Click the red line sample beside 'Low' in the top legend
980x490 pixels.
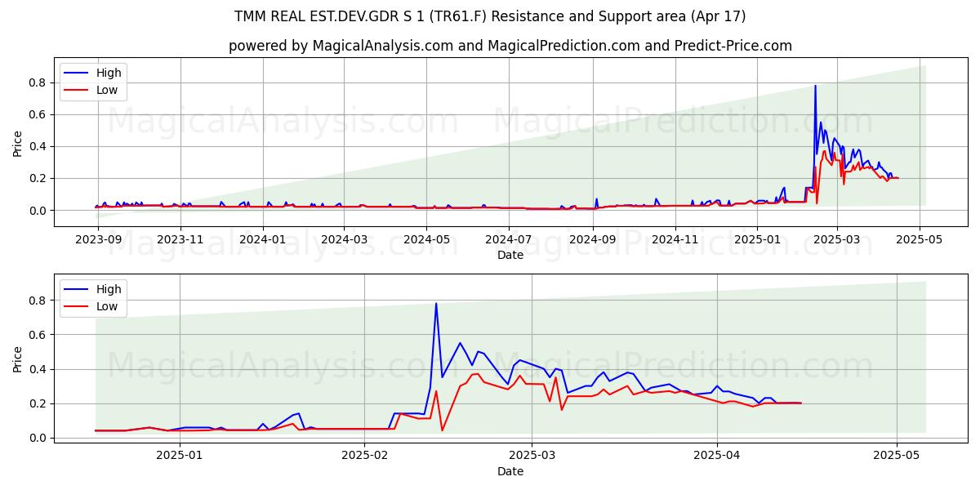[78, 90]
